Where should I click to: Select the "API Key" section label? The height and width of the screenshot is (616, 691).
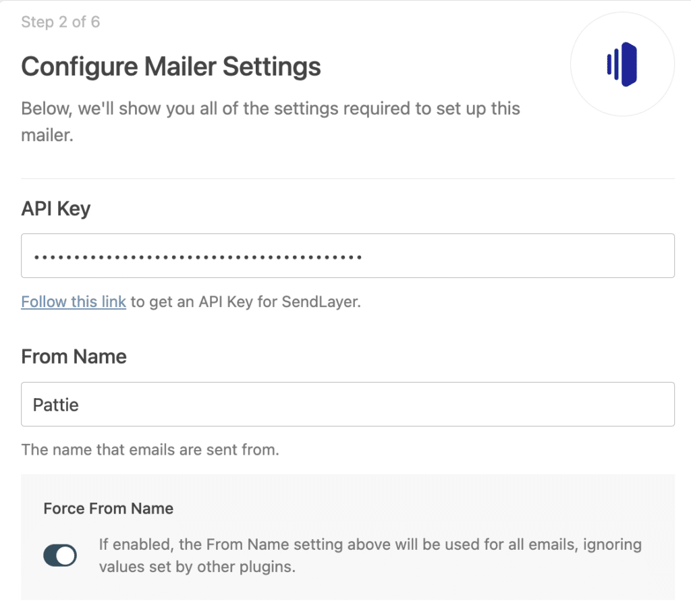(x=55, y=208)
